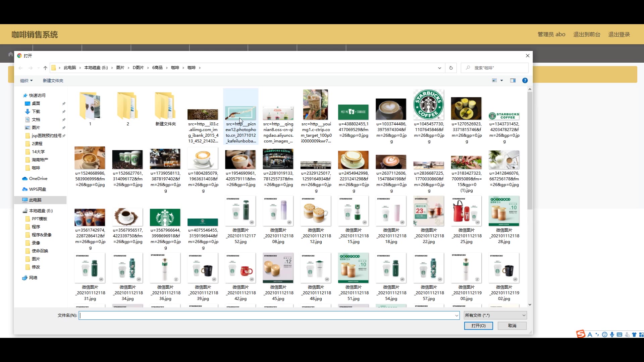Select WPS网盘 in the sidebar
Viewport: 644px width, 362px height.
click(x=37, y=189)
